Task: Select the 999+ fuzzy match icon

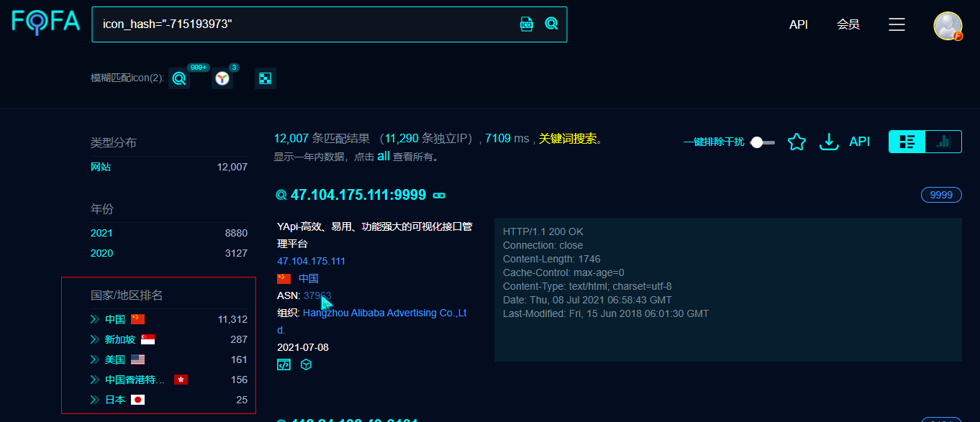Action: [179, 78]
